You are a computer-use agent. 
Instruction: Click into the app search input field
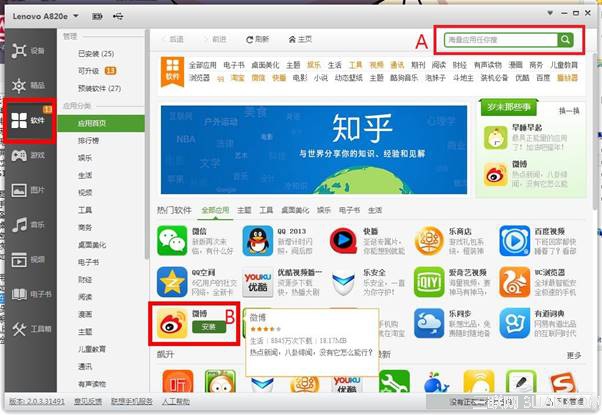point(501,40)
